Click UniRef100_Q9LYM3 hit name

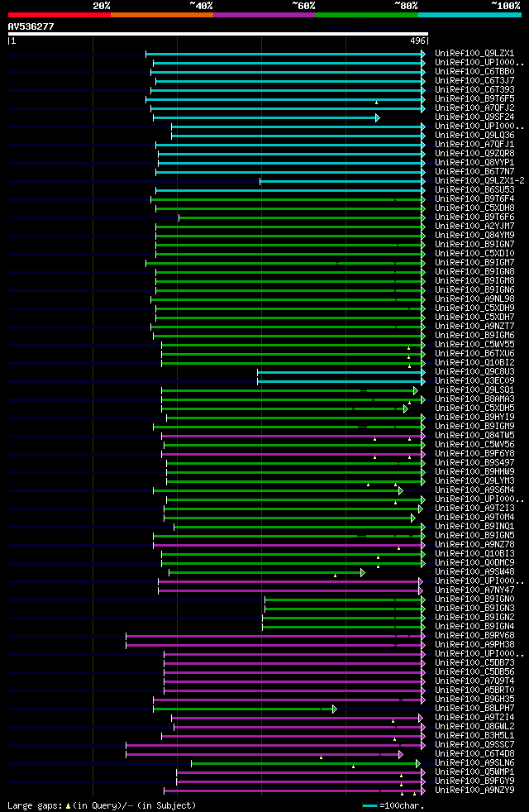pos(474,481)
